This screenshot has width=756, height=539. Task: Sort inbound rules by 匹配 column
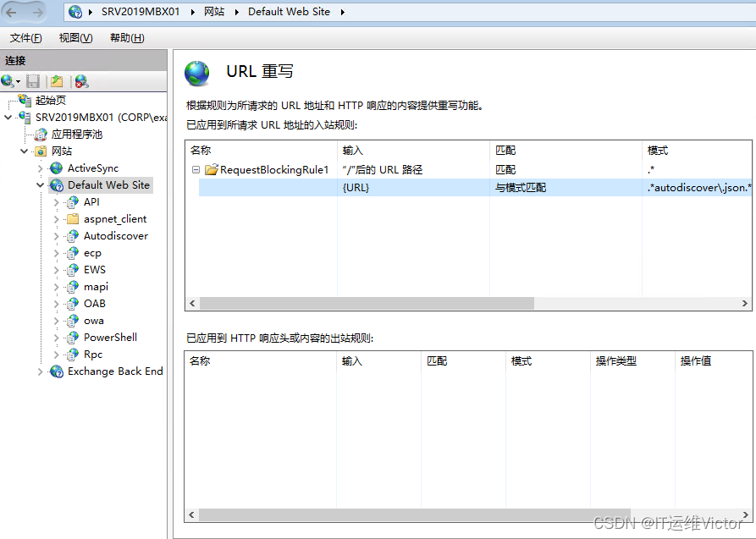(566, 151)
